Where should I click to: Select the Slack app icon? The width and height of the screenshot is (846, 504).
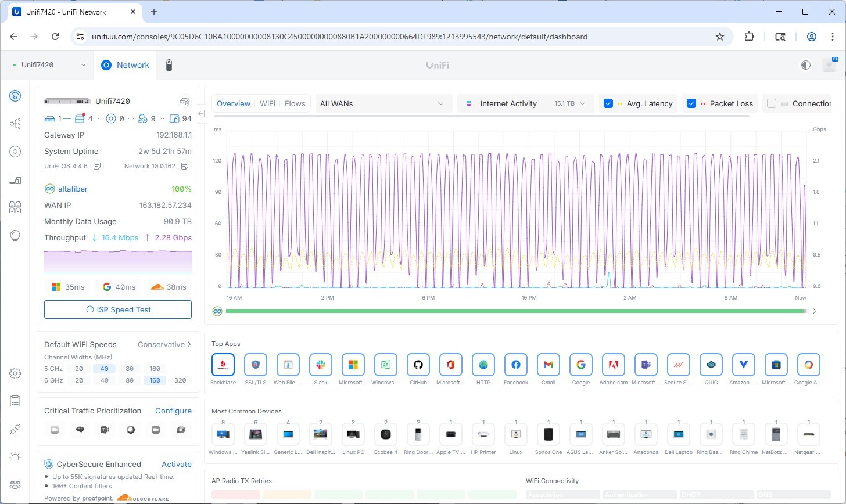[321, 365]
